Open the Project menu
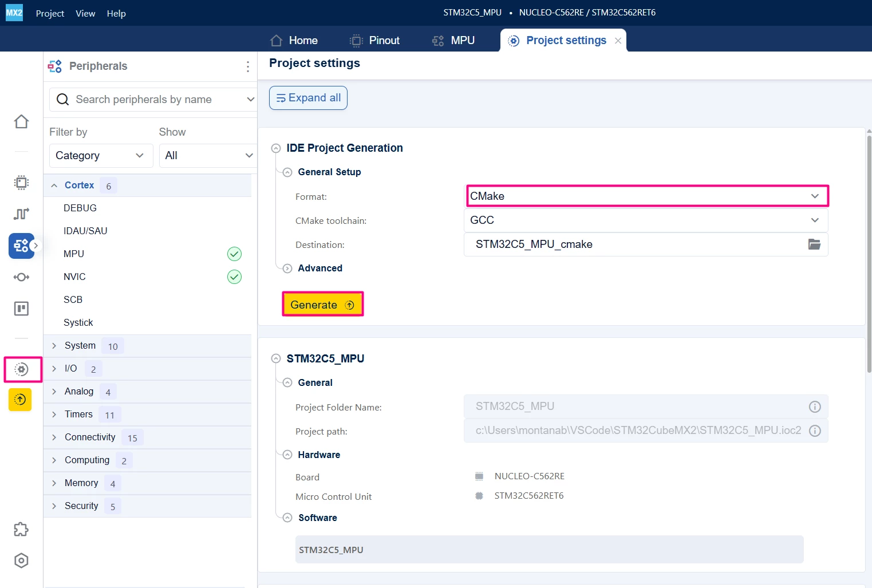 (x=50, y=13)
